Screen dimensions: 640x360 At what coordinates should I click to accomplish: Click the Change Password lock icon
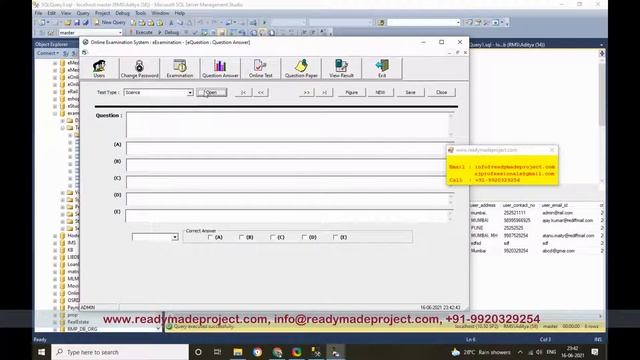point(139,68)
